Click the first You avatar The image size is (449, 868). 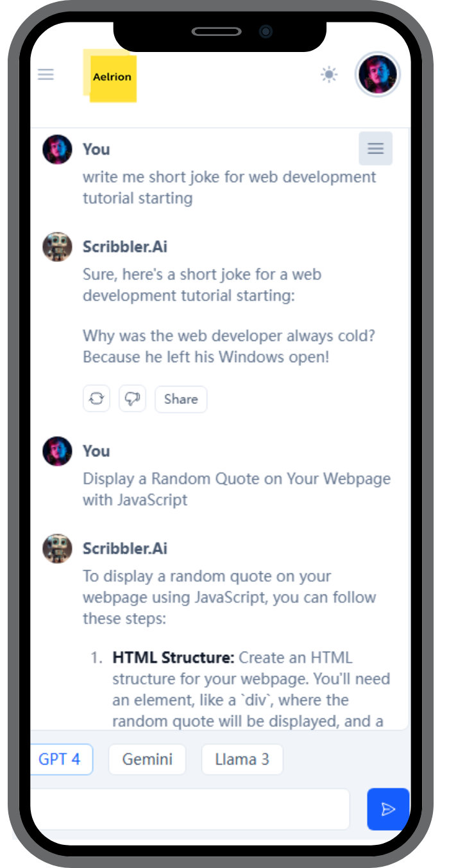pos(57,150)
